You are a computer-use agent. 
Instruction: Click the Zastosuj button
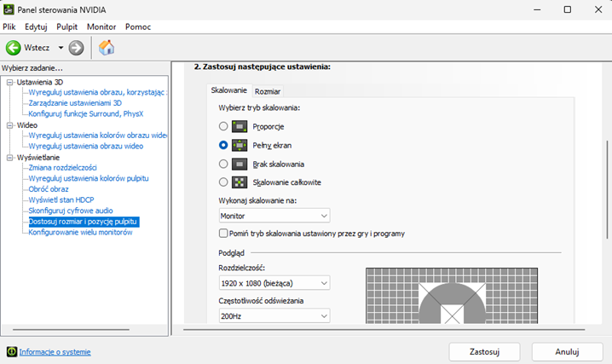[x=484, y=352]
